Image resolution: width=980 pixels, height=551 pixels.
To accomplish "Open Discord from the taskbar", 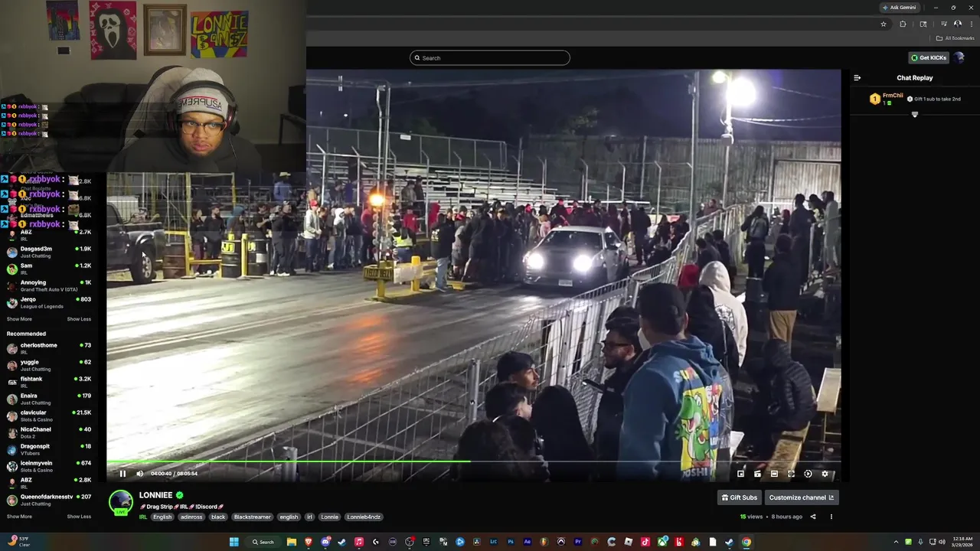I will coord(325,542).
